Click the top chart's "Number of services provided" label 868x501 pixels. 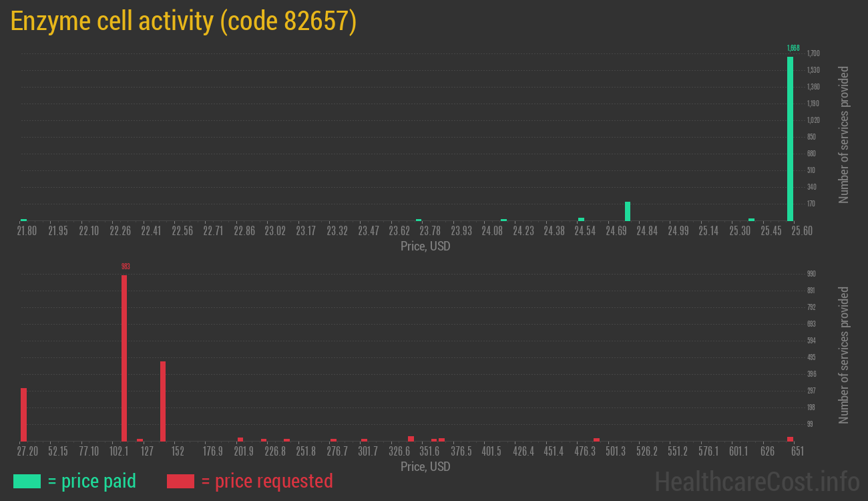pyautogui.click(x=844, y=134)
